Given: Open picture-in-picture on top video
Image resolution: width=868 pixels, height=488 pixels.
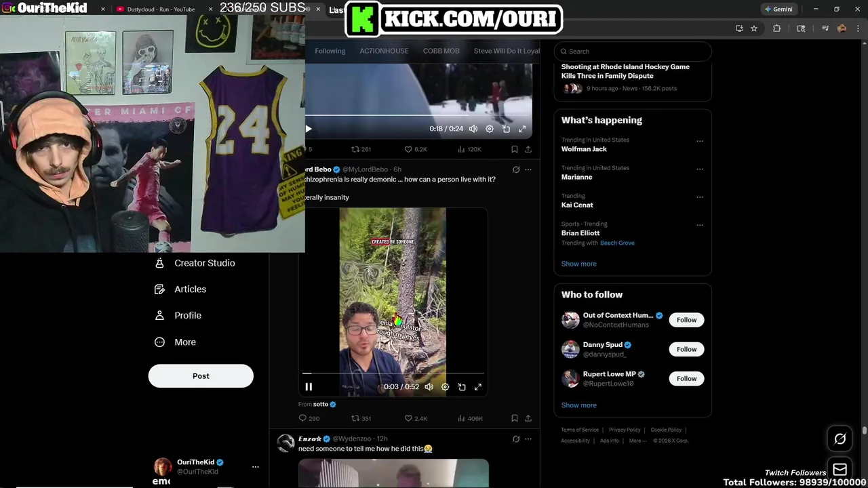Looking at the screenshot, I should 506,129.
